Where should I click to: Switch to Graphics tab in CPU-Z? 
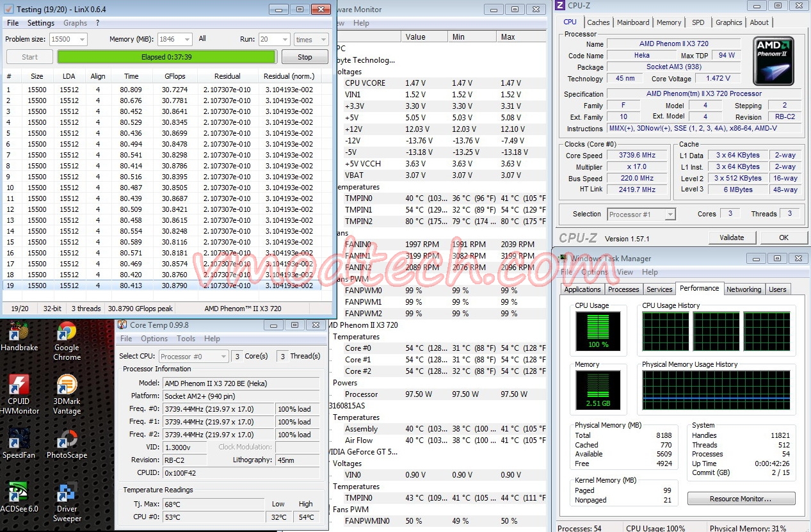[x=729, y=22]
